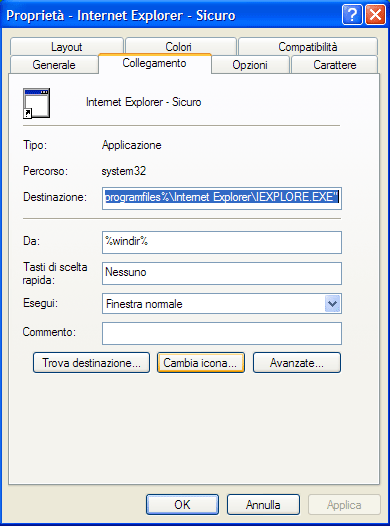Click in the Destinazione text field
The image size is (390, 526).
(x=222, y=198)
